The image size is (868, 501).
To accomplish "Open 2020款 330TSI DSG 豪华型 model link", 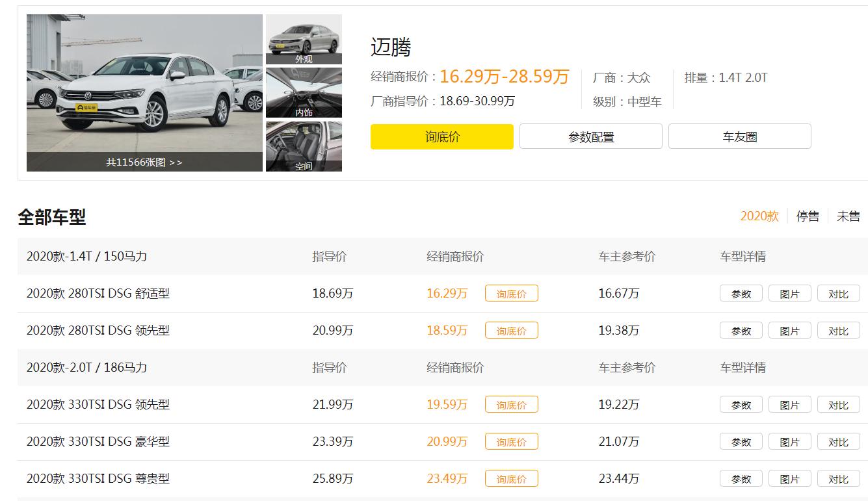I will click(98, 442).
